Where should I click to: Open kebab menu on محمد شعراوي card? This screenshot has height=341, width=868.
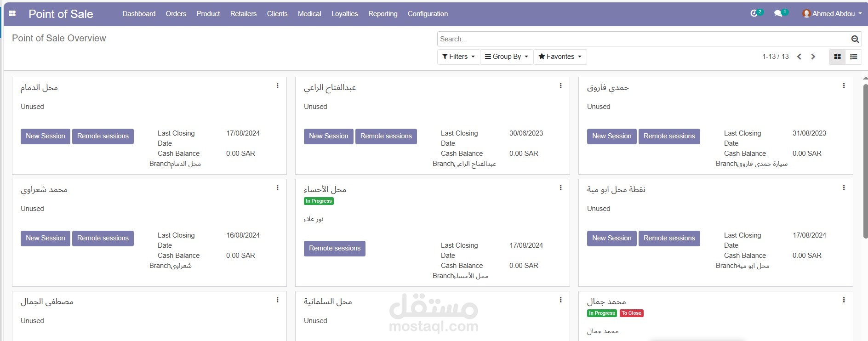277,188
